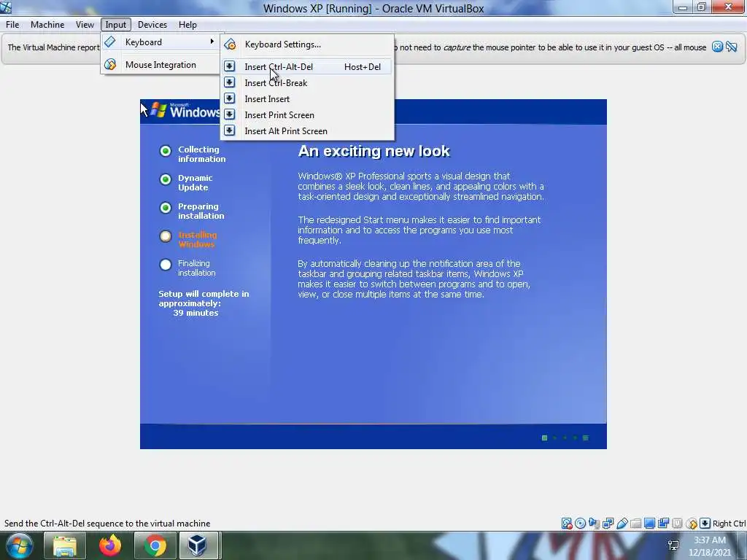The height and width of the screenshot is (560, 747).
Task: Click the icon beside Insert Ctrl-Alt-Del
Action: click(230, 66)
